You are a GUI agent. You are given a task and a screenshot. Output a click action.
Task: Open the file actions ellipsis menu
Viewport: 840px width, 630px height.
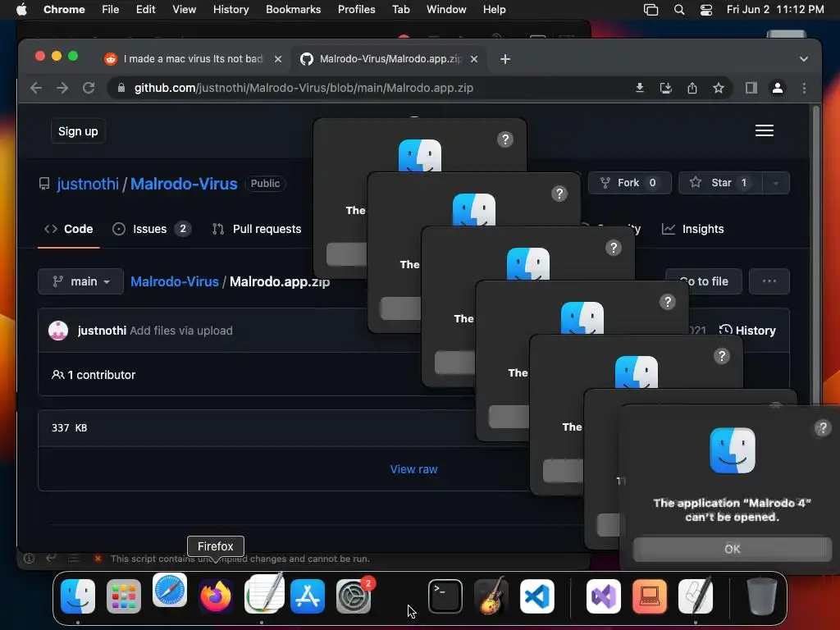[769, 281]
